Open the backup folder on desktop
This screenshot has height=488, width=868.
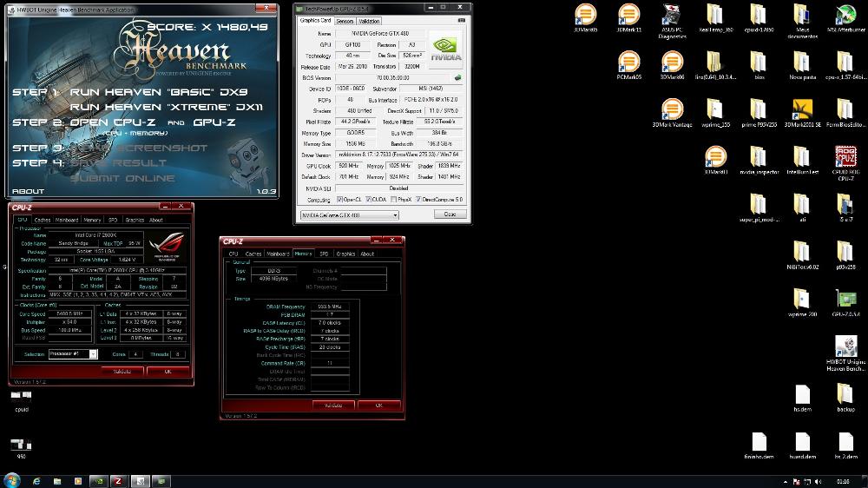tap(845, 397)
